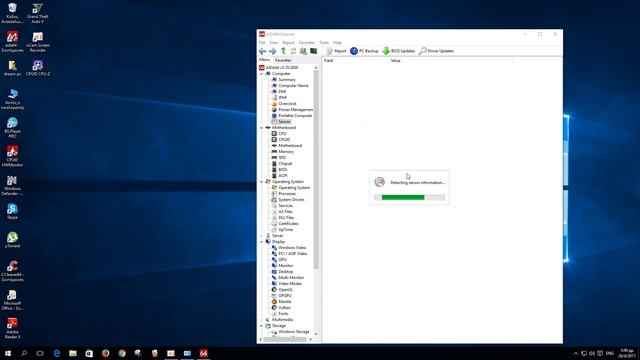Viewport: 640px width, 360px height.
Task: Select the CPU tree item
Action: tap(282, 133)
